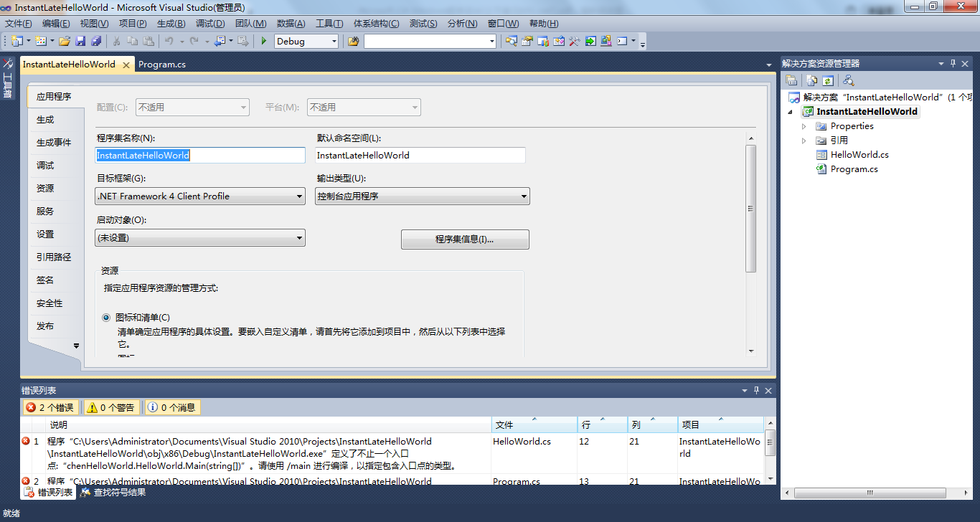Switch to the Program.cs editor tab
Viewport: 980px width, 522px height.
(162, 65)
